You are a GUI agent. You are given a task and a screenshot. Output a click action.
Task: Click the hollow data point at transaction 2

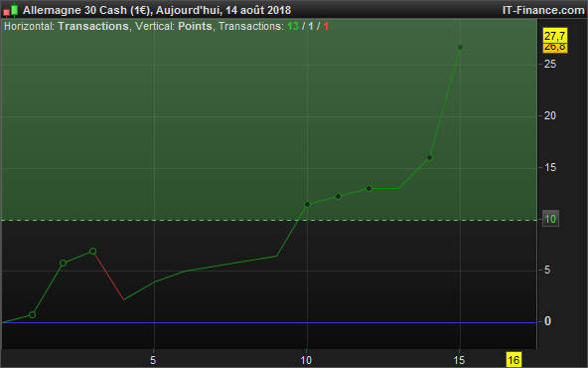(x=63, y=264)
